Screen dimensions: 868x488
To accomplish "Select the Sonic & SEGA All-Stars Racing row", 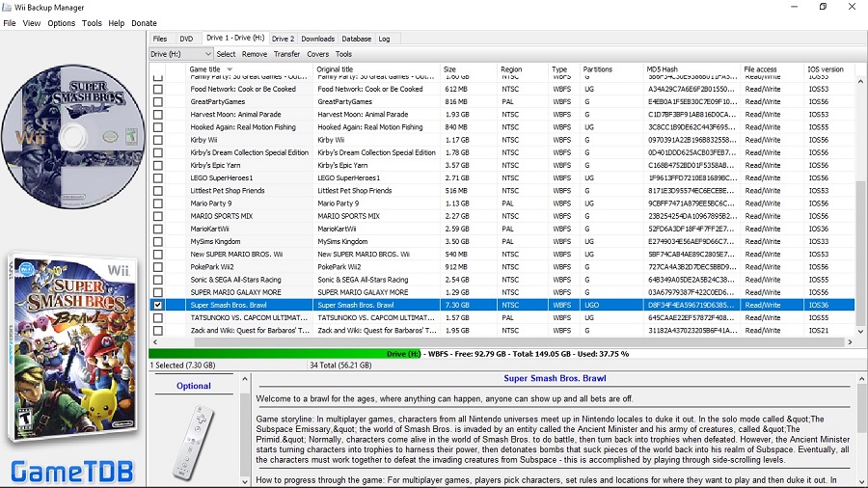I will click(x=502, y=280).
